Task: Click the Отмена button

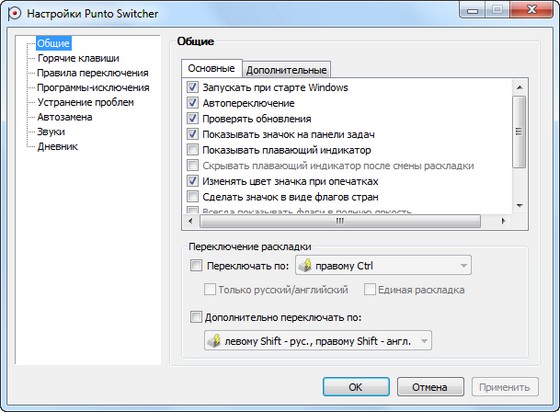Action: click(x=430, y=387)
